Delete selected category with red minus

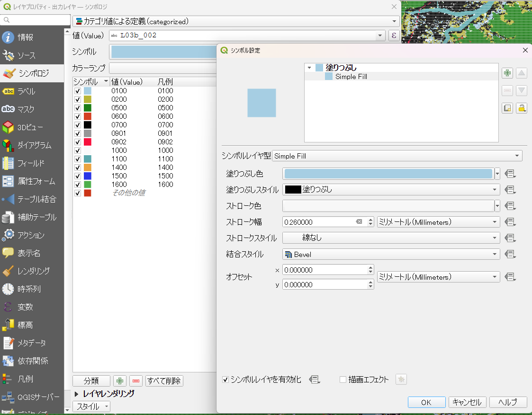click(x=135, y=381)
